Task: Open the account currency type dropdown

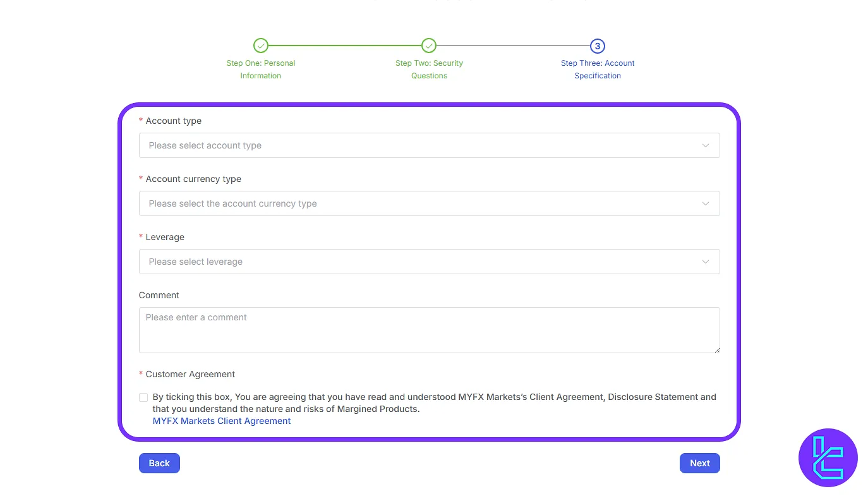Action: tap(417, 203)
